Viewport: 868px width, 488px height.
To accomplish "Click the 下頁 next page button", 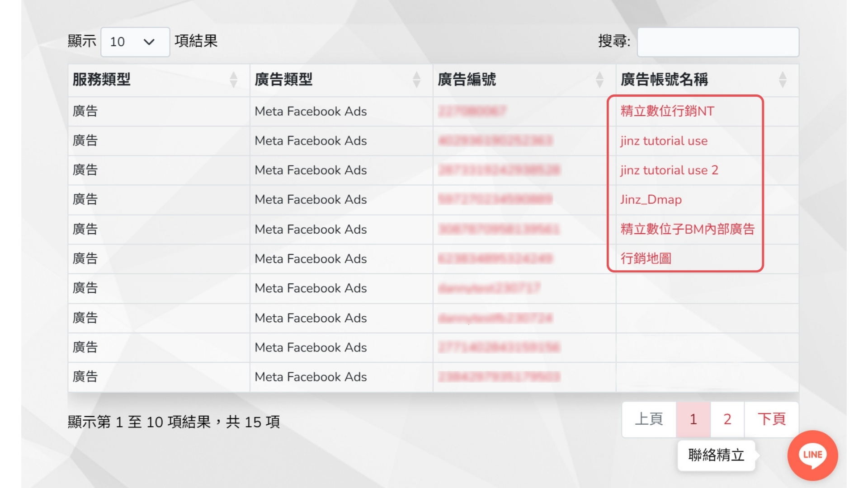I will 771,419.
